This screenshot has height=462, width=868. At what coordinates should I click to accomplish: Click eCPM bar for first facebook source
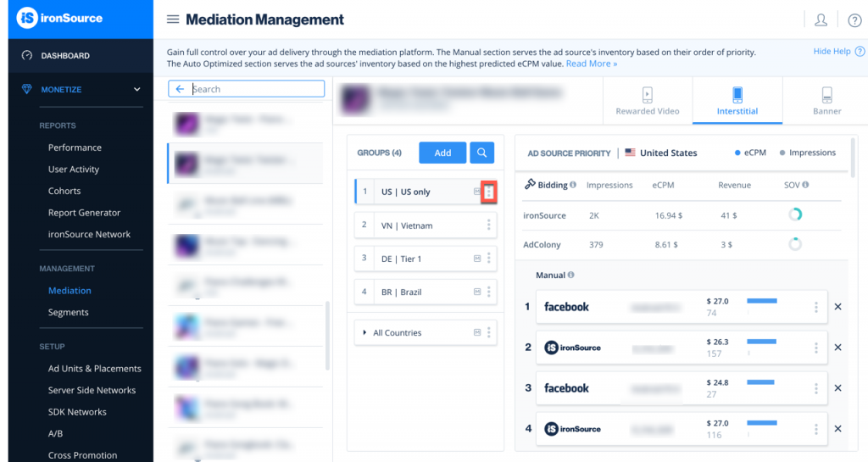click(762, 301)
